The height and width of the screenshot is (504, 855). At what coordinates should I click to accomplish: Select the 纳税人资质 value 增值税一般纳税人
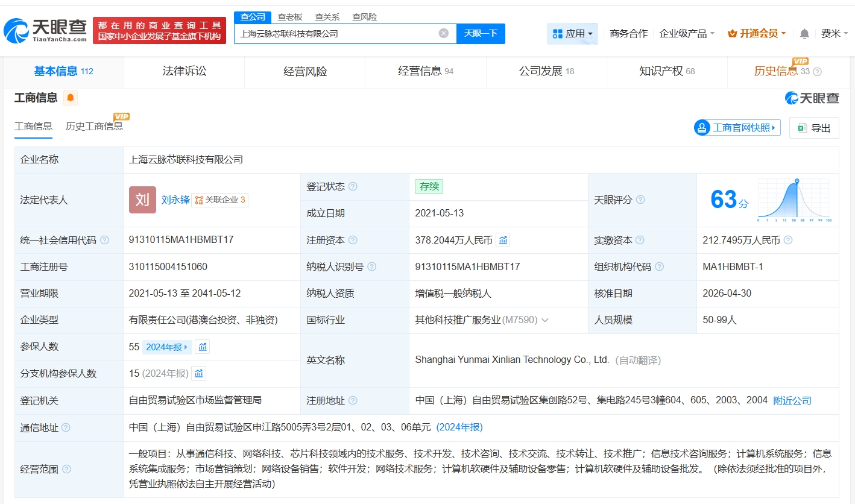pos(453,294)
